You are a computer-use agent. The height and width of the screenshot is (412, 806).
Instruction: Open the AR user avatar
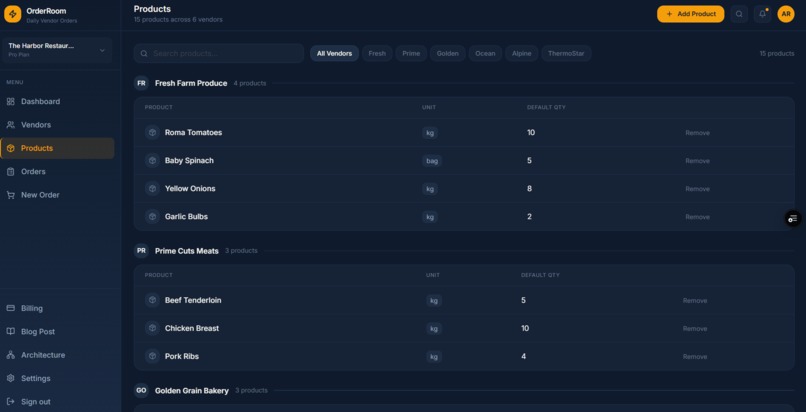785,14
